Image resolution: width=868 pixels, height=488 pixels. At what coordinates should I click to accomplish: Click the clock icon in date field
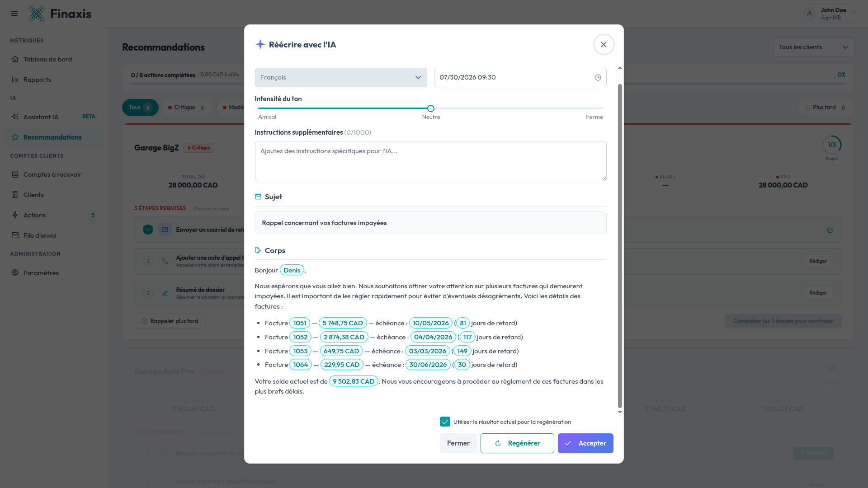pyautogui.click(x=598, y=78)
